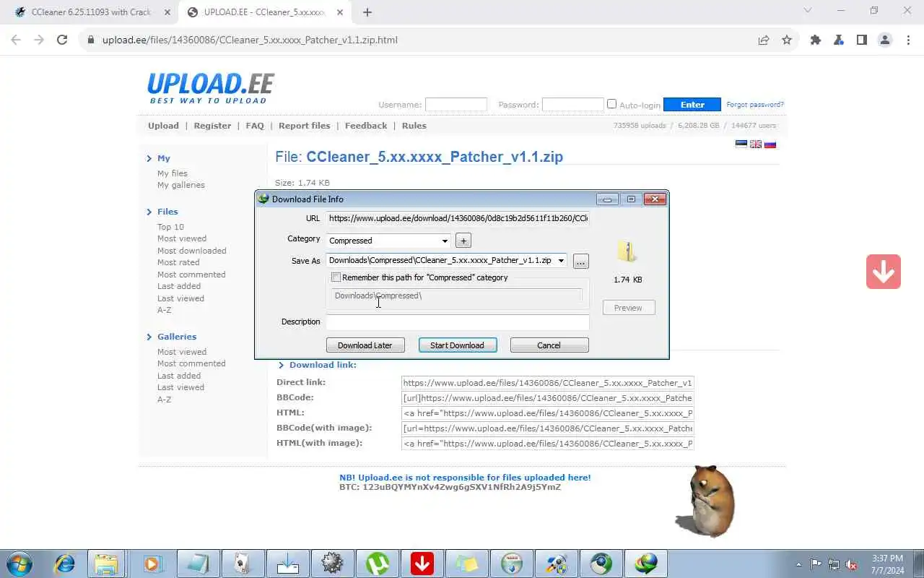
Task: Select the BBCode link text field
Action: tap(548, 398)
